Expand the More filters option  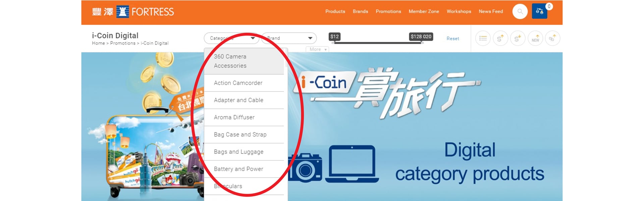tap(317, 49)
